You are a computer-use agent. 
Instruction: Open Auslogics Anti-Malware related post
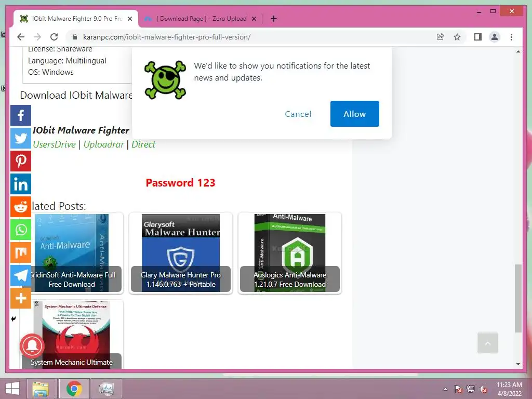290,253
